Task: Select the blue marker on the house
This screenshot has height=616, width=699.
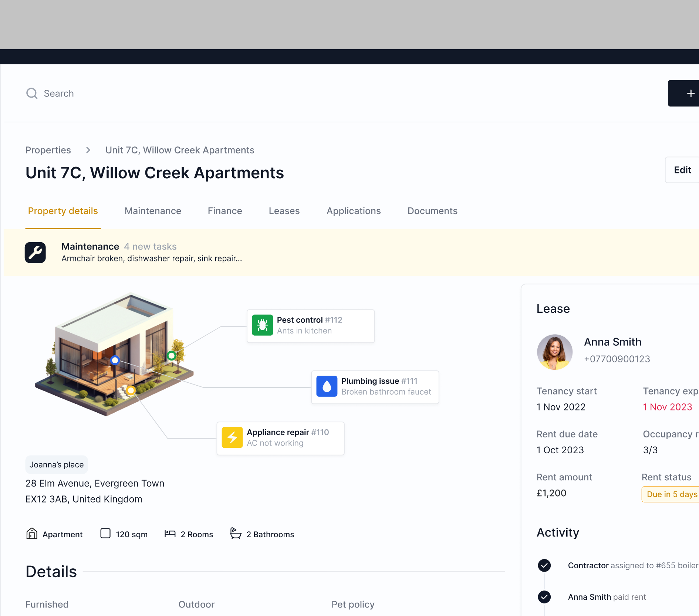Action: click(115, 360)
